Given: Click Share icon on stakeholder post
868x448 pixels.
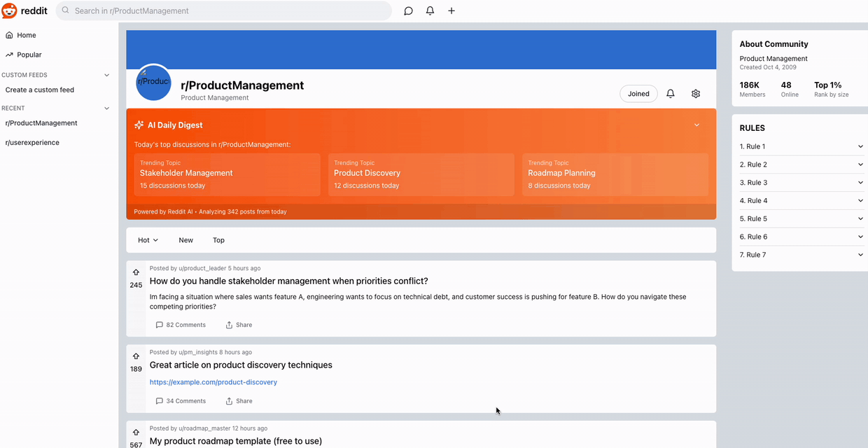Looking at the screenshot, I should point(229,325).
